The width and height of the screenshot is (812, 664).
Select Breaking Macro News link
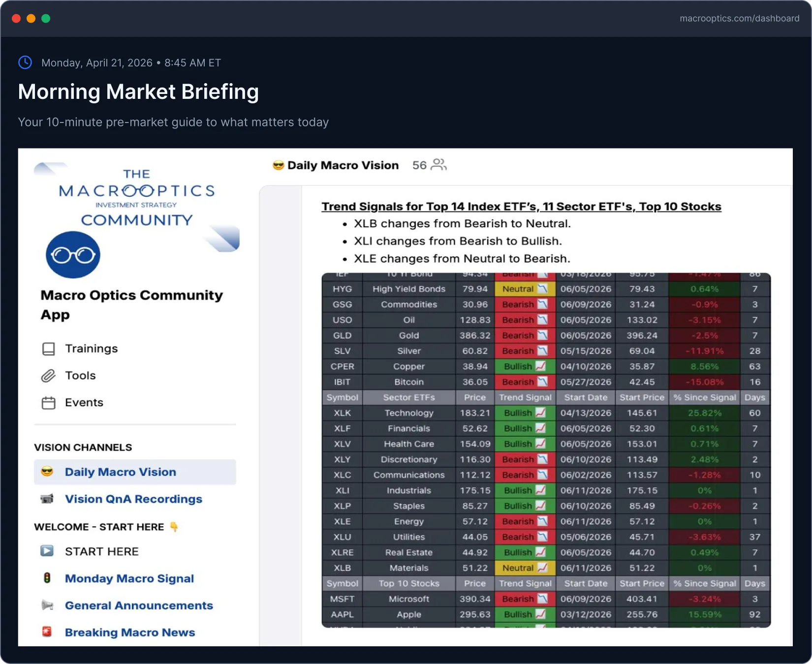coord(130,633)
